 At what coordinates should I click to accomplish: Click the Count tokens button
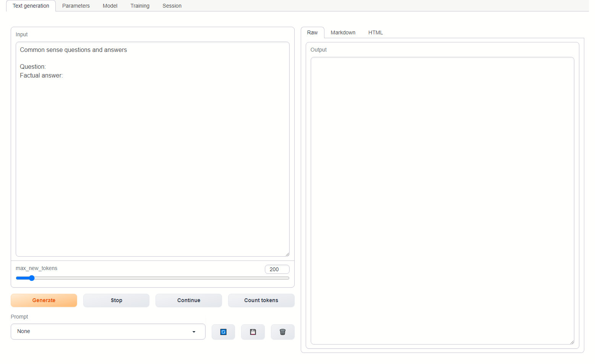(261, 300)
